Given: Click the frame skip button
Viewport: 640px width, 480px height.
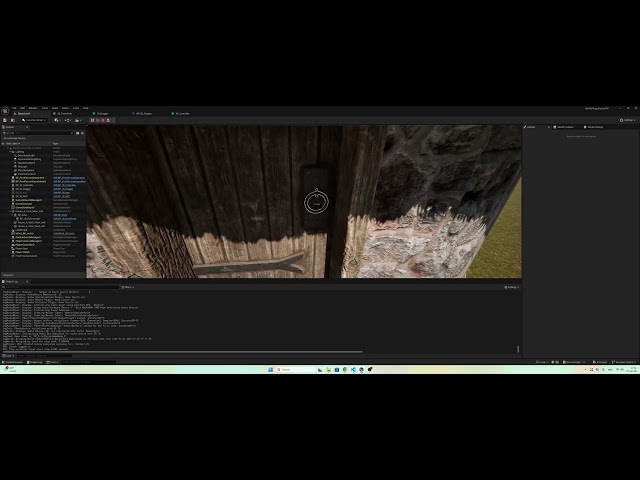Looking at the screenshot, I should pos(98,120).
